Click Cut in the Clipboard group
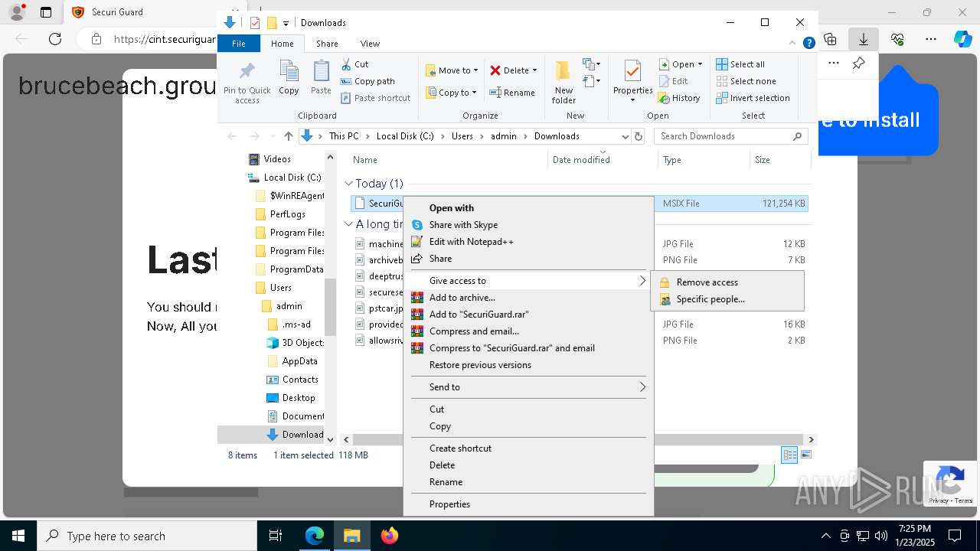Screen dimensions: 980x551 [x=354, y=64]
